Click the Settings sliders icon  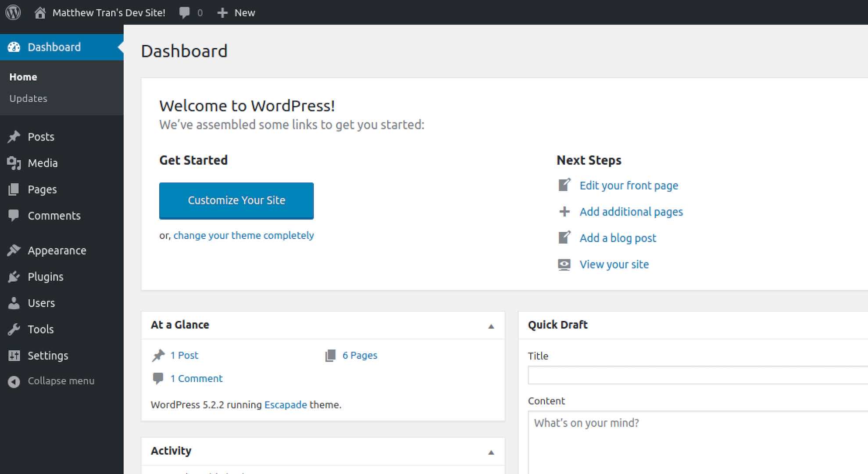[14, 355]
